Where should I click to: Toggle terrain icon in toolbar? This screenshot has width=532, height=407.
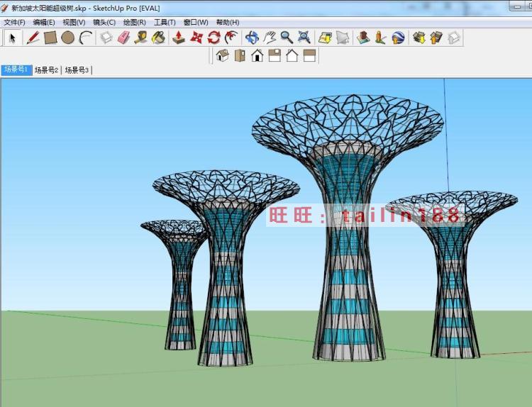coord(343,38)
